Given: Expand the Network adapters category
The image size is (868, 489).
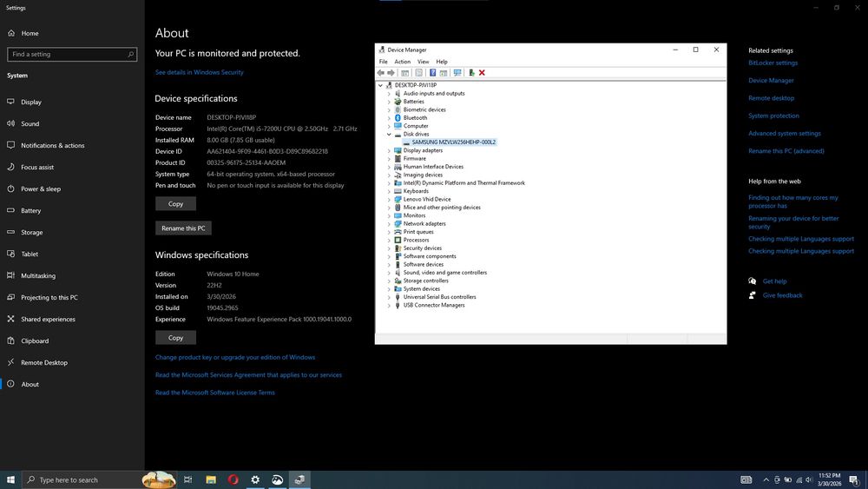Looking at the screenshot, I should (389, 224).
